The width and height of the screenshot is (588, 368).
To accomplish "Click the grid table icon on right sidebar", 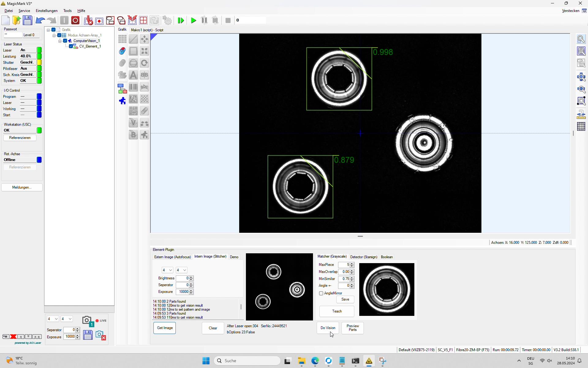I will tap(581, 126).
